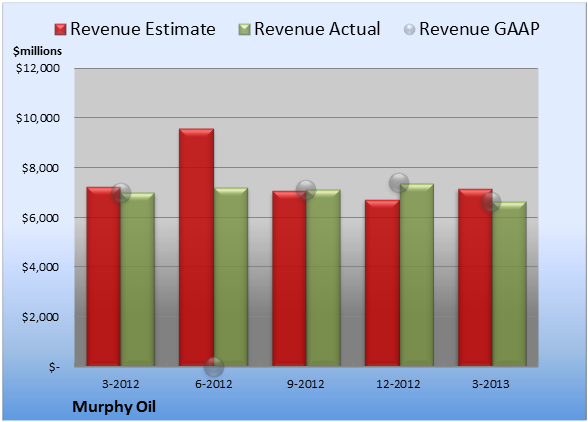Select the tall red estimate bar for 6-2012
Screen dimensions: 588x422
[x=196, y=247]
